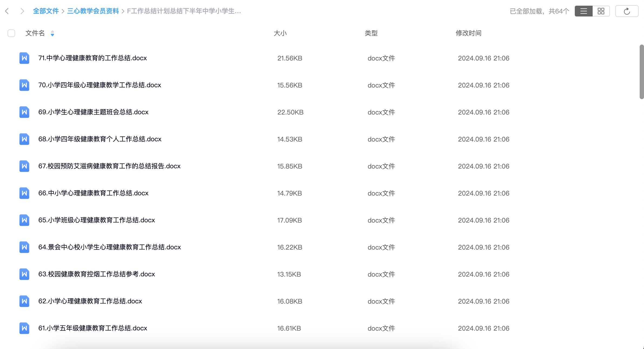Select 68.小学四年级健康教育个人工作总结.docx
The width and height of the screenshot is (644, 349).
pyautogui.click(x=100, y=139)
